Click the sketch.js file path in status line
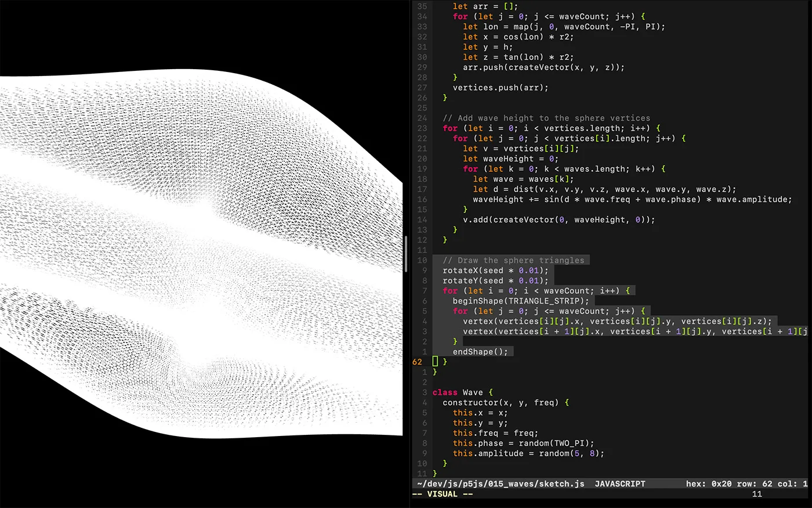812x508 pixels. click(x=500, y=484)
